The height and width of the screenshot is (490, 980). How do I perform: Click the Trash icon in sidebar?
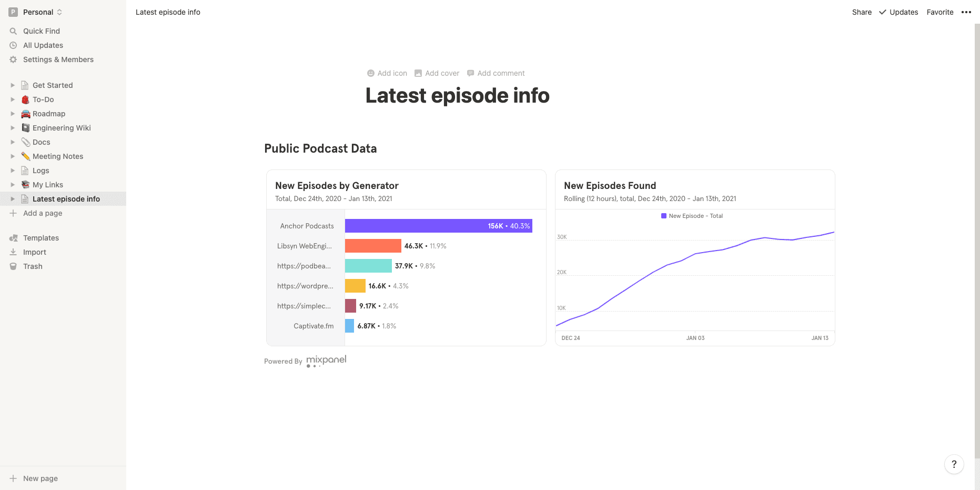click(13, 266)
